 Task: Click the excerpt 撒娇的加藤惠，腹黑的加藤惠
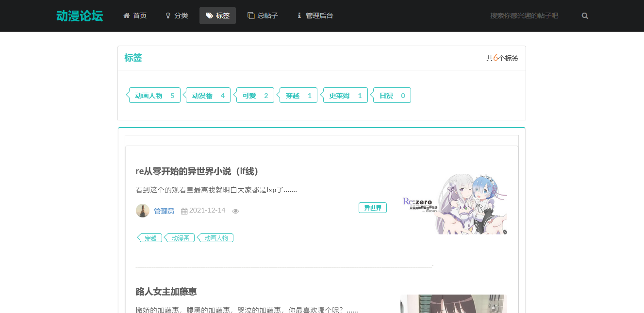coord(247,310)
